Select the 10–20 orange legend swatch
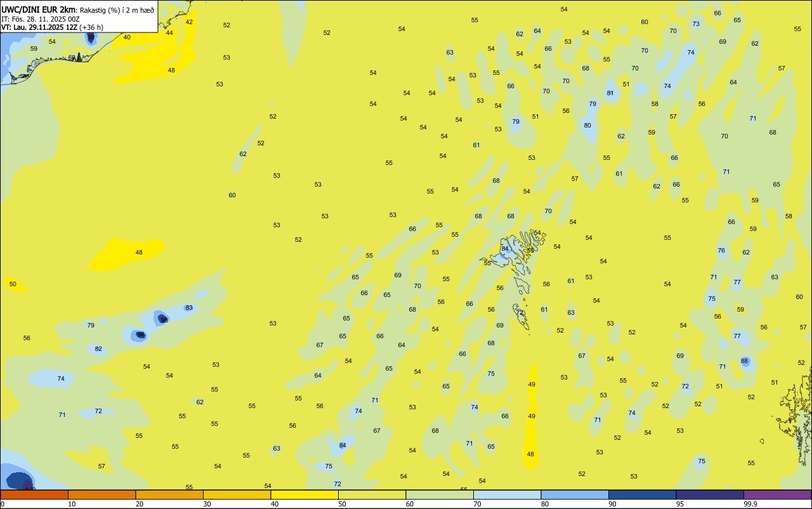This screenshot has height=509, width=812. tap(101, 494)
